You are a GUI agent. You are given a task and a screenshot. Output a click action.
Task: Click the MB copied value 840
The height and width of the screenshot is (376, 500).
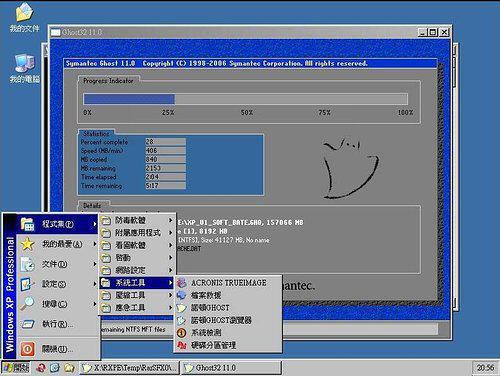click(165, 159)
